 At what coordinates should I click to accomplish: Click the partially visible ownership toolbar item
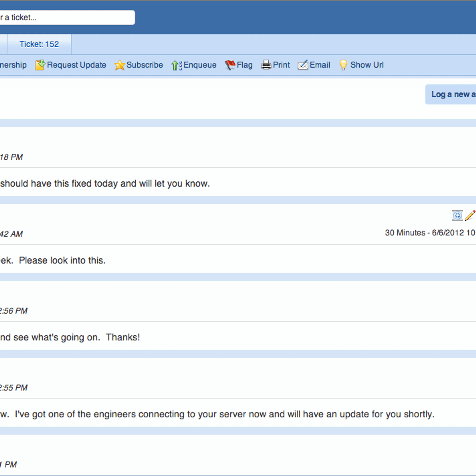coord(13,65)
